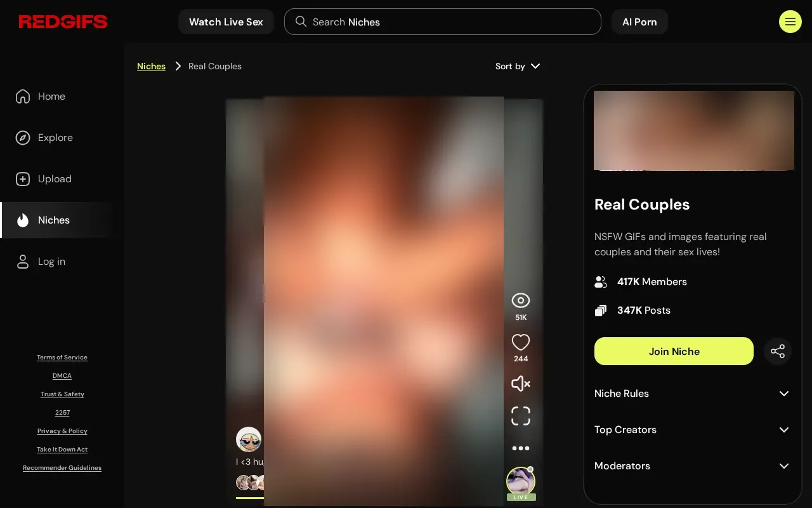Open the yellow hamburger menu
Image resolution: width=812 pixels, height=508 pixels.
click(790, 22)
